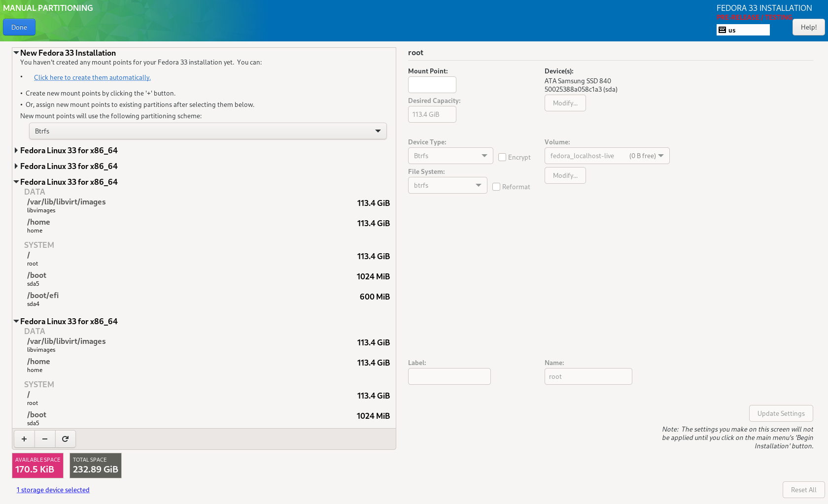Image resolution: width=828 pixels, height=504 pixels.
Task: Expand the first collapsed Fedora Linux 33 entry
Action: (x=16, y=150)
